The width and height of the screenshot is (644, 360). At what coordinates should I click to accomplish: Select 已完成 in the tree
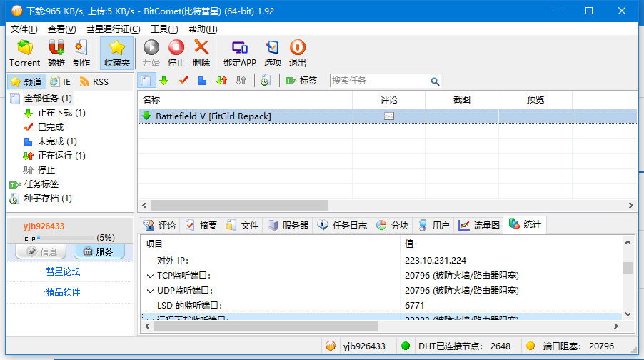coord(51,127)
